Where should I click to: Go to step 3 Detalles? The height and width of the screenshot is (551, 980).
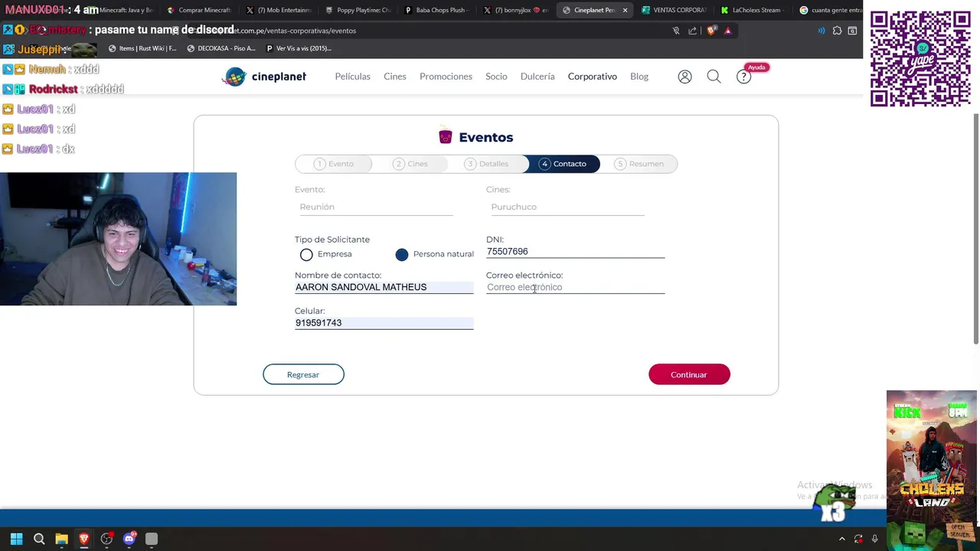[x=488, y=164]
